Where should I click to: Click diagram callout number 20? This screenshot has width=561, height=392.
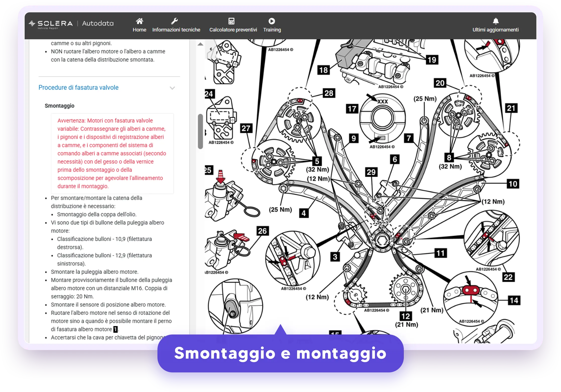click(440, 83)
